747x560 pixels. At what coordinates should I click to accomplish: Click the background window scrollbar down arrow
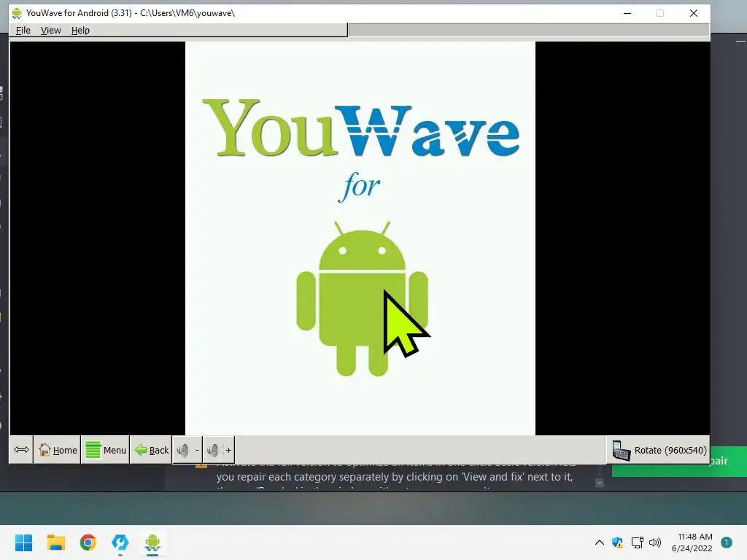600,483
